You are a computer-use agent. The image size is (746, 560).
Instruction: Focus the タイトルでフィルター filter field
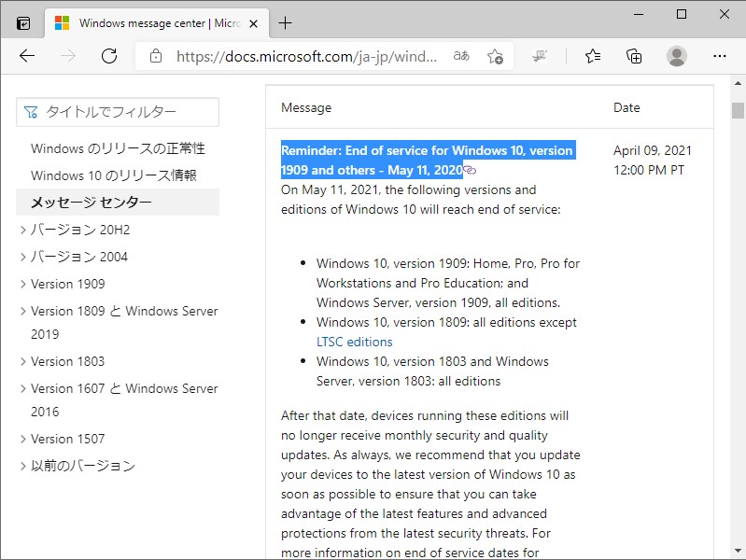point(118,112)
